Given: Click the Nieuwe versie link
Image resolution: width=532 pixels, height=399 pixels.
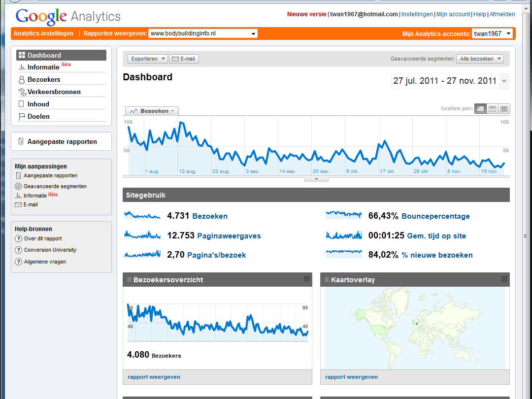Looking at the screenshot, I should pyautogui.click(x=307, y=14).
